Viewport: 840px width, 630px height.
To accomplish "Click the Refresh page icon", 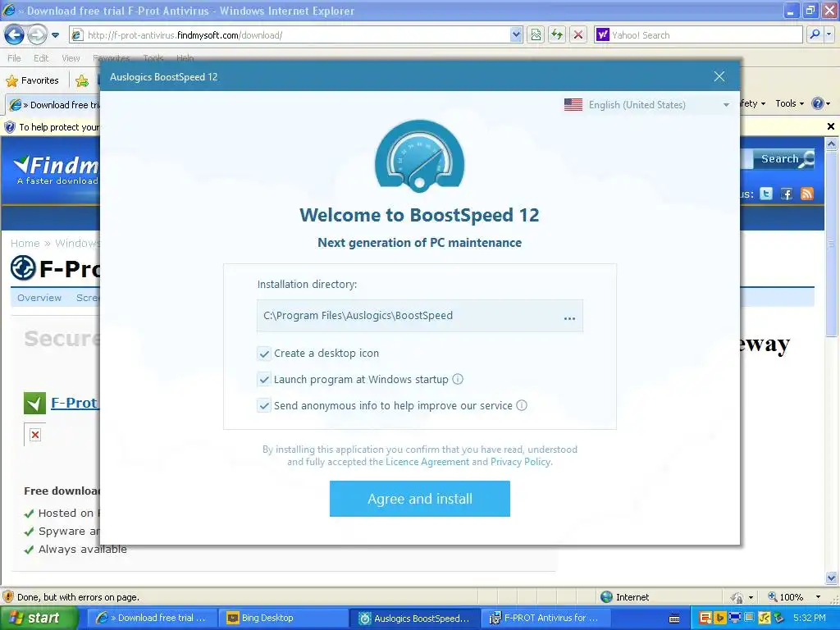I will point(557,34).
